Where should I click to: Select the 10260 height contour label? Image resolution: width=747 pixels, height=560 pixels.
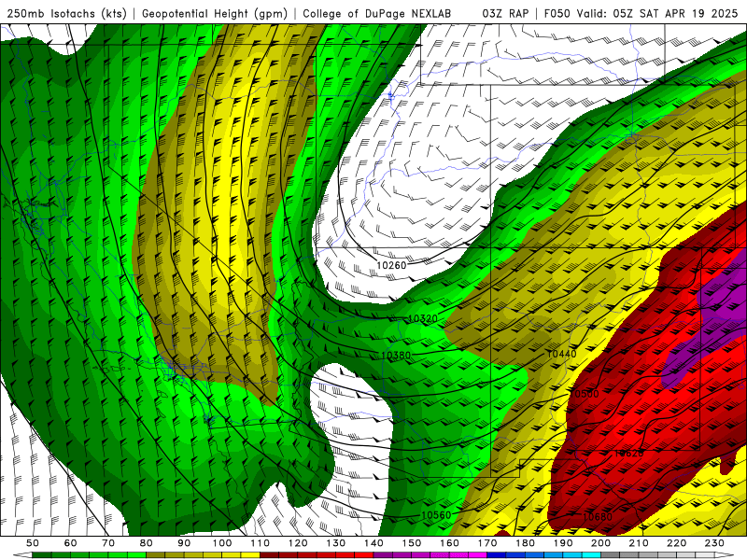coord(391,265)
